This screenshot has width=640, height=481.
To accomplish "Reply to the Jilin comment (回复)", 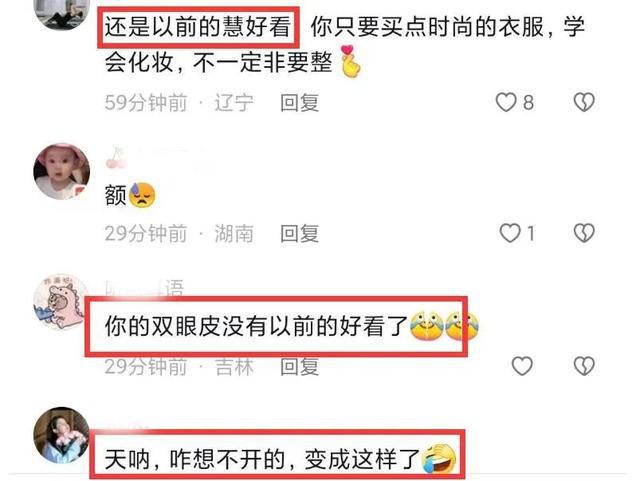I will 300,366.
